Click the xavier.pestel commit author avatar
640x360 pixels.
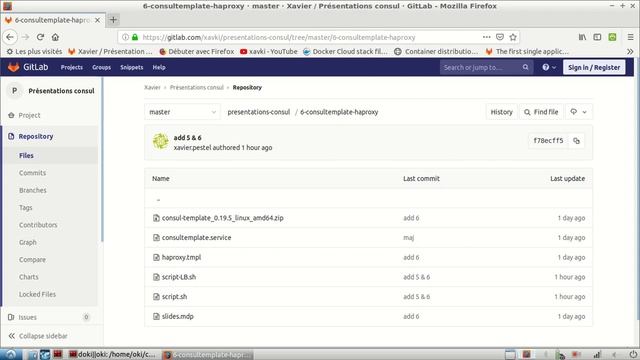[x=160, y=141]
